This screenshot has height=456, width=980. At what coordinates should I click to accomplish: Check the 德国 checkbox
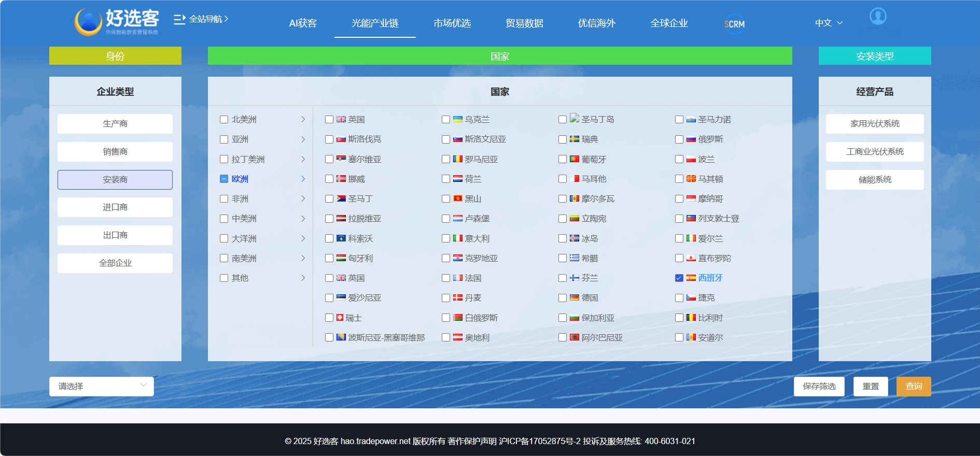click(x=562, y=298)
